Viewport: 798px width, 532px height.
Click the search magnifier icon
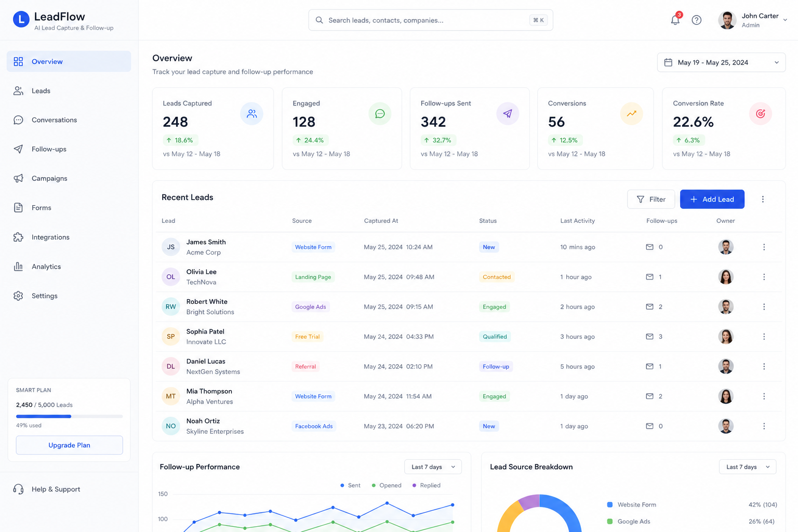pyautogui.click(x=320, y=20)
